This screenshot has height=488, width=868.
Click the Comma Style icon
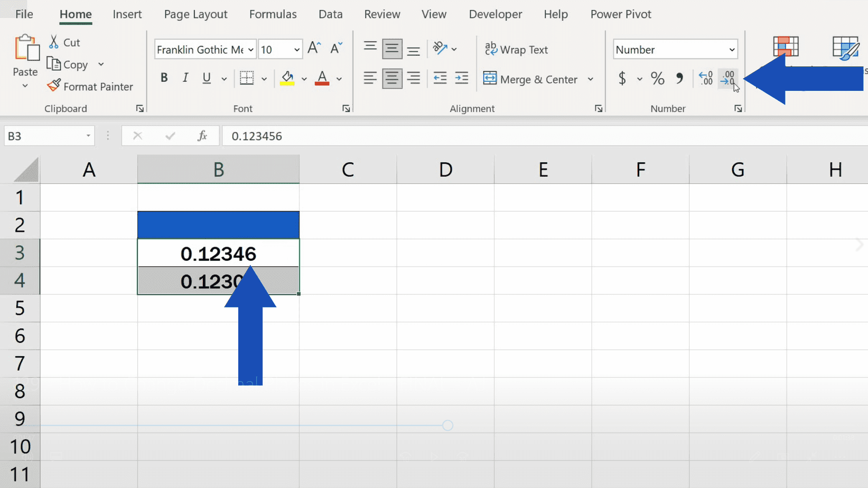(x=679, y=78)
